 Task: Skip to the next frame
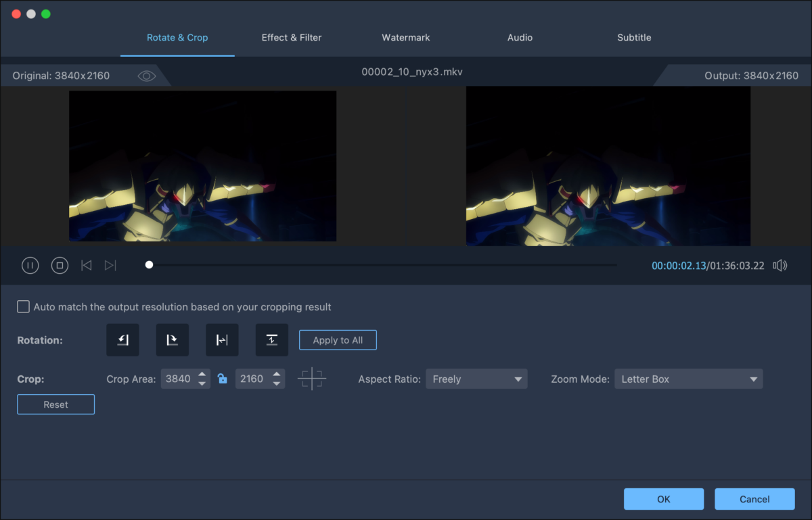point(110,266)
